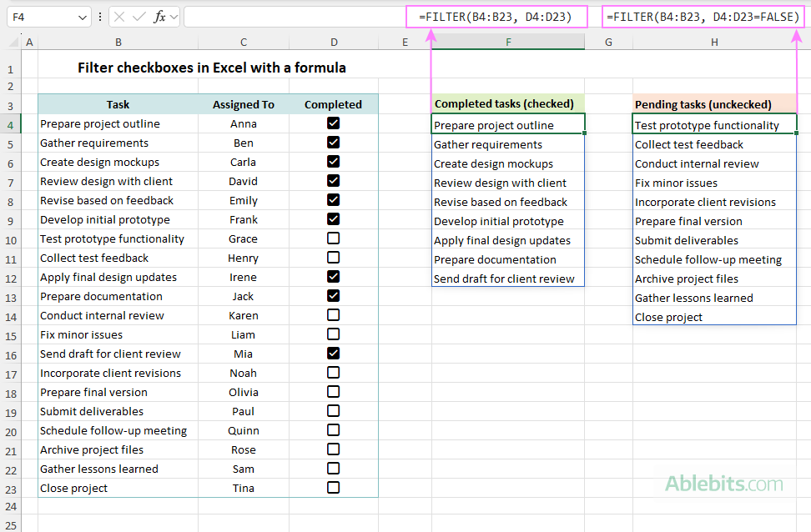811x532 pixels.
Task: Select the Completed tasks (checked) header cell
Action: tap(507, 104)
